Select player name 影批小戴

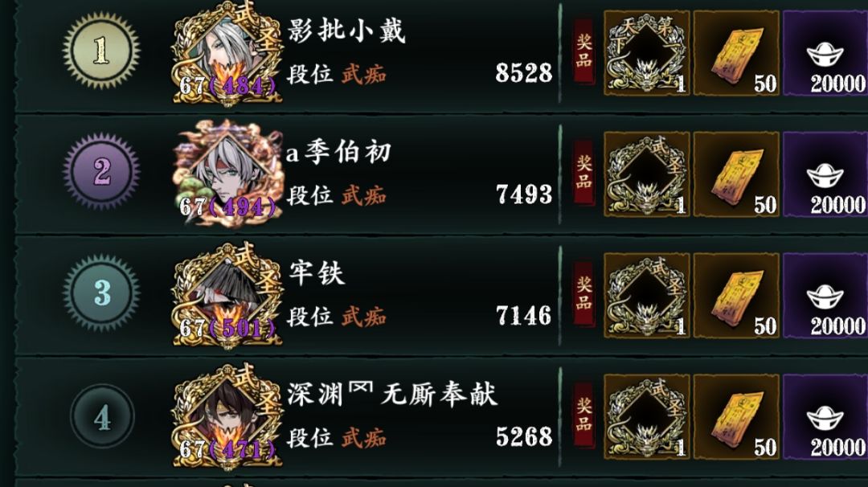(346, 31)
